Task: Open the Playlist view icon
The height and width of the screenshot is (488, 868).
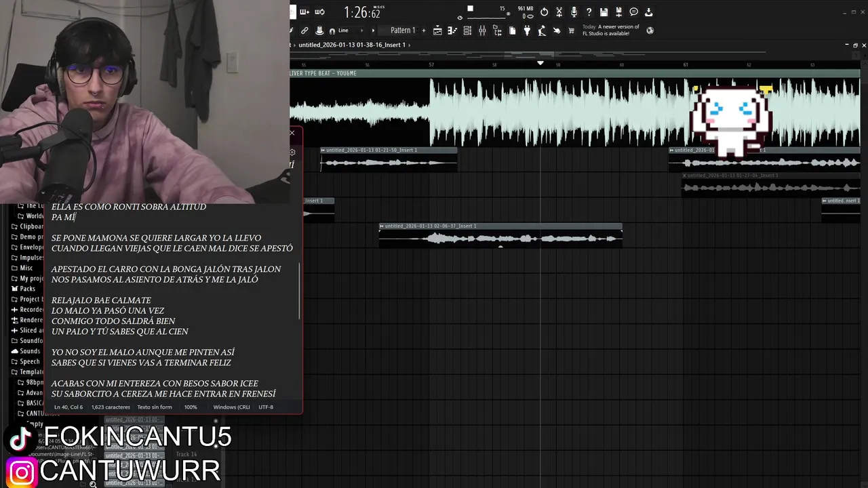Action: click(437, 30)
